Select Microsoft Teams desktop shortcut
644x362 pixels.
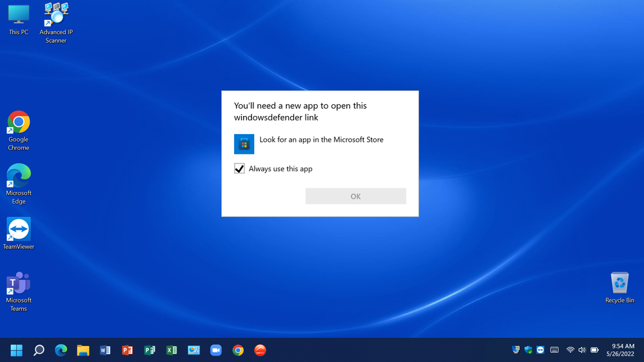click(19, 292)
